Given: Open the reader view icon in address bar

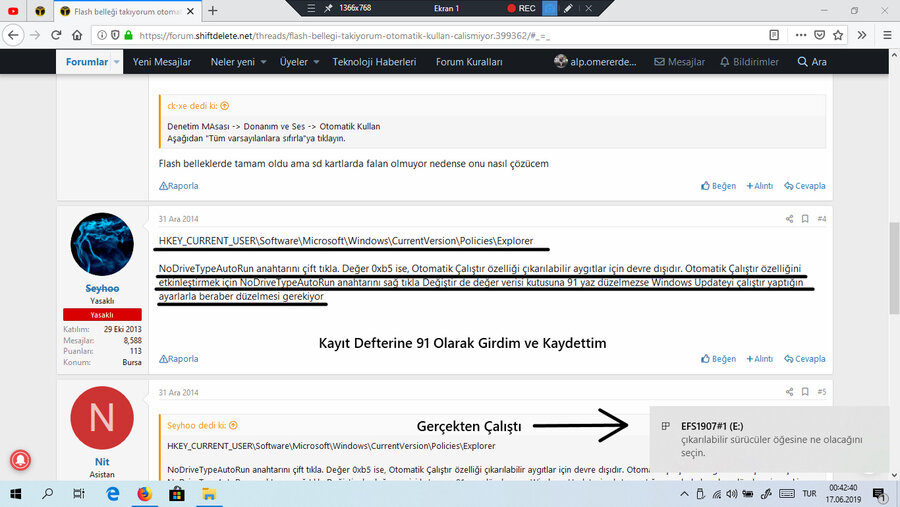Looking at the screenshot, I should (774, 35).
